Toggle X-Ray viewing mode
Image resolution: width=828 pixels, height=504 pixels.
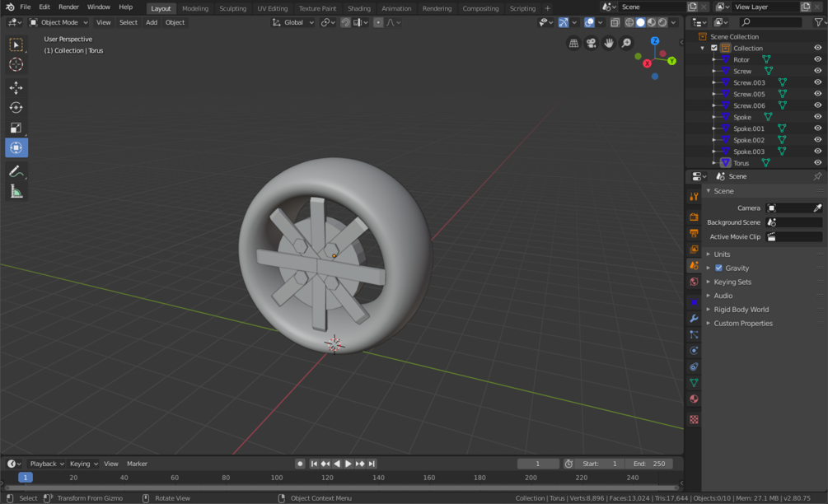click(615, 22)
